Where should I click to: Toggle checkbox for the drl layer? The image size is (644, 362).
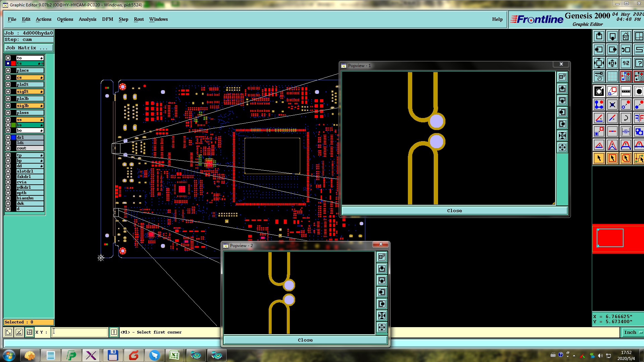tap(8, 137)
